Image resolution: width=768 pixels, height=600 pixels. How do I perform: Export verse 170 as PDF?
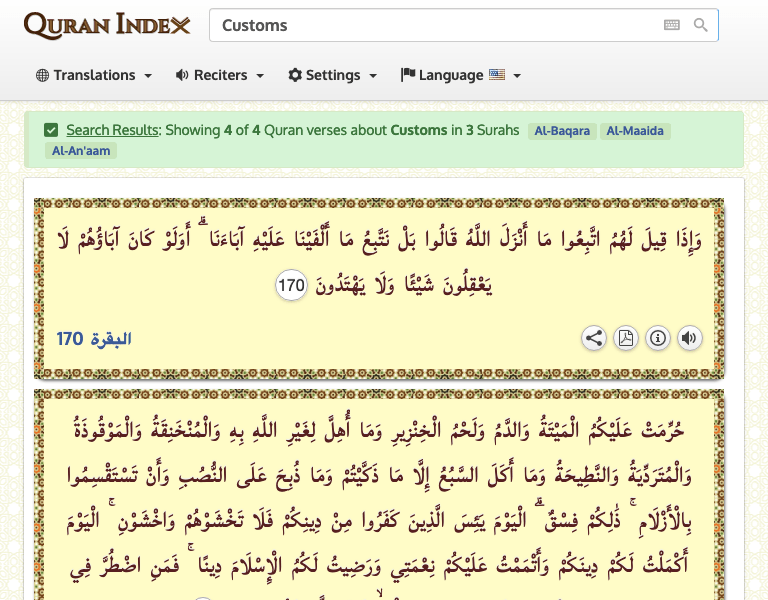[x=626, y=338]
